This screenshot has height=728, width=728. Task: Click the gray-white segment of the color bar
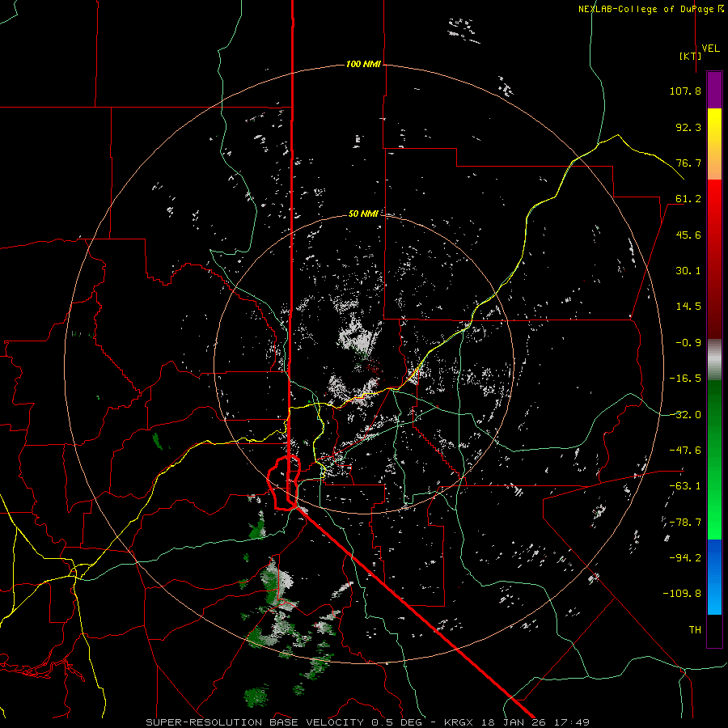click(714, 360)
